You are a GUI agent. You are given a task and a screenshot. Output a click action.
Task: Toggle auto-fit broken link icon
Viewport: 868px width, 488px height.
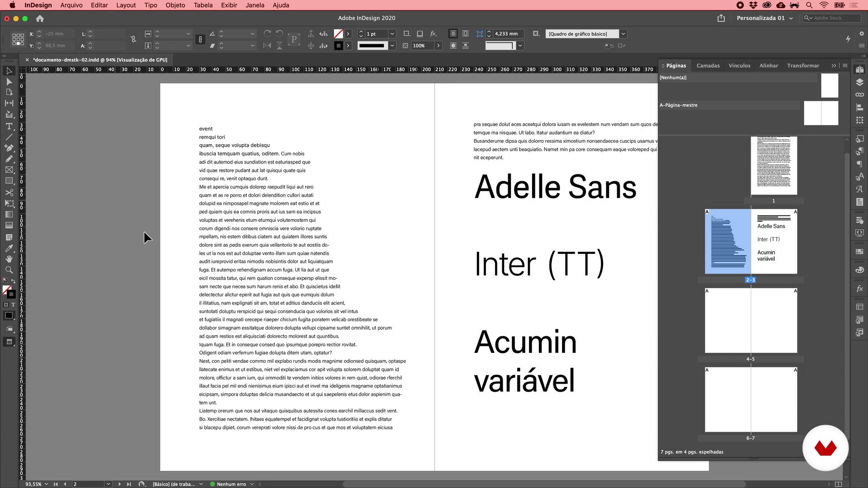pyautogui.click(x=133, y=39)
